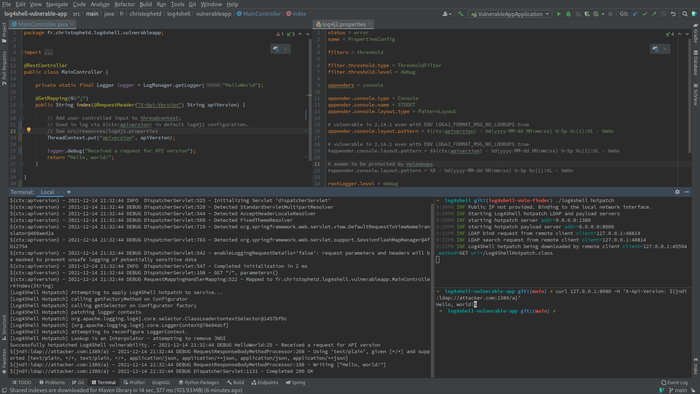Click the GraphQL tool window button
This screenshot has width=700, height=394.
161,382
